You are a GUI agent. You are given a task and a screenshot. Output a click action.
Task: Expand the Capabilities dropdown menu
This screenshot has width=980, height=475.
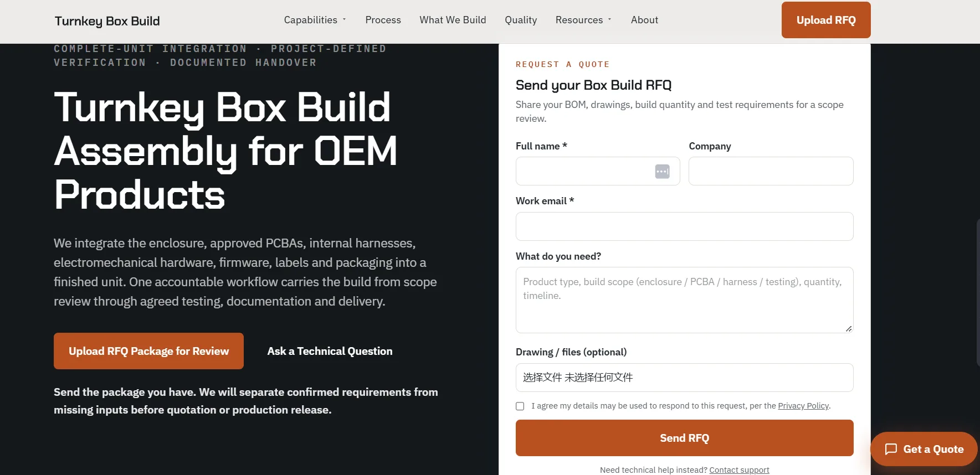(x=315, y=20)
